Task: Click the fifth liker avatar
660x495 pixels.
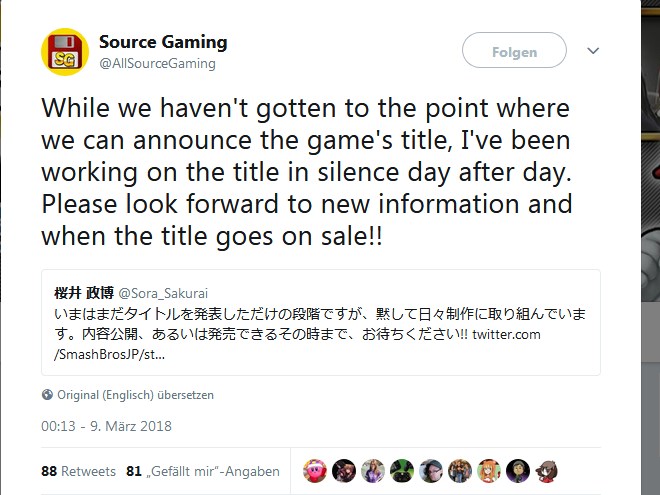Action: pos(431,471)
